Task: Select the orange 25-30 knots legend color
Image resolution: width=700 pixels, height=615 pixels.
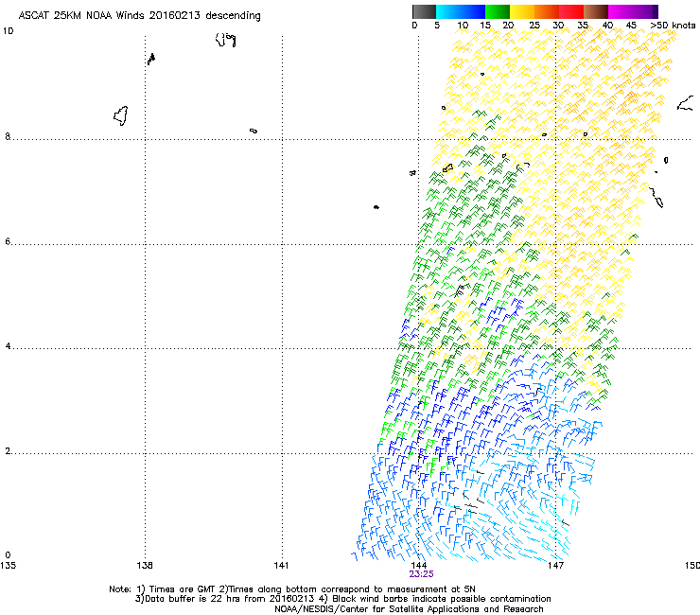Action: [x=547, y=11]
